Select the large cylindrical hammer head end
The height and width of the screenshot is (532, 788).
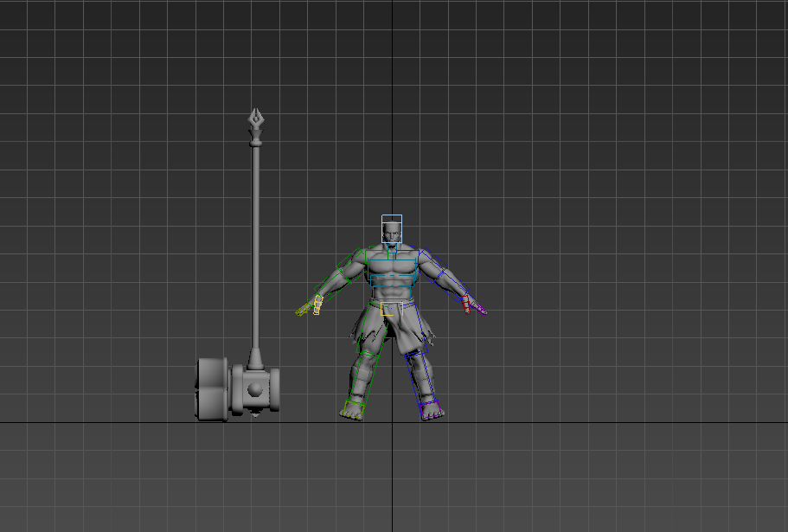(x=210, y=389)
